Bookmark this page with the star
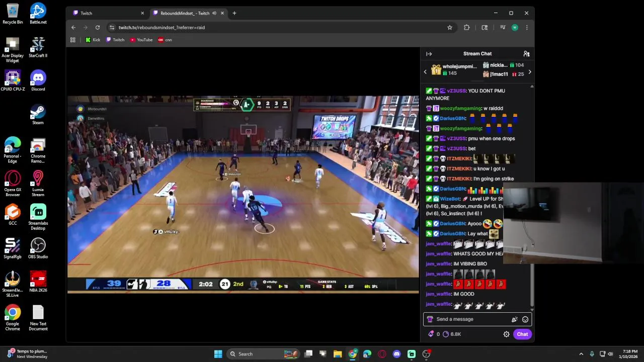 pyautogui.click(x=450, y=28)
